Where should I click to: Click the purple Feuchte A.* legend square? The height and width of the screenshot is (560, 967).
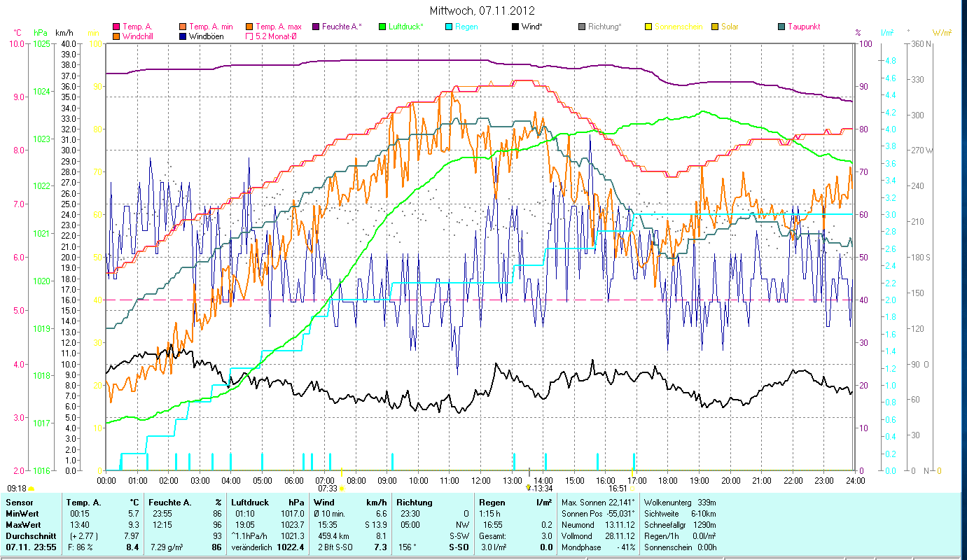tap(316, 27)
